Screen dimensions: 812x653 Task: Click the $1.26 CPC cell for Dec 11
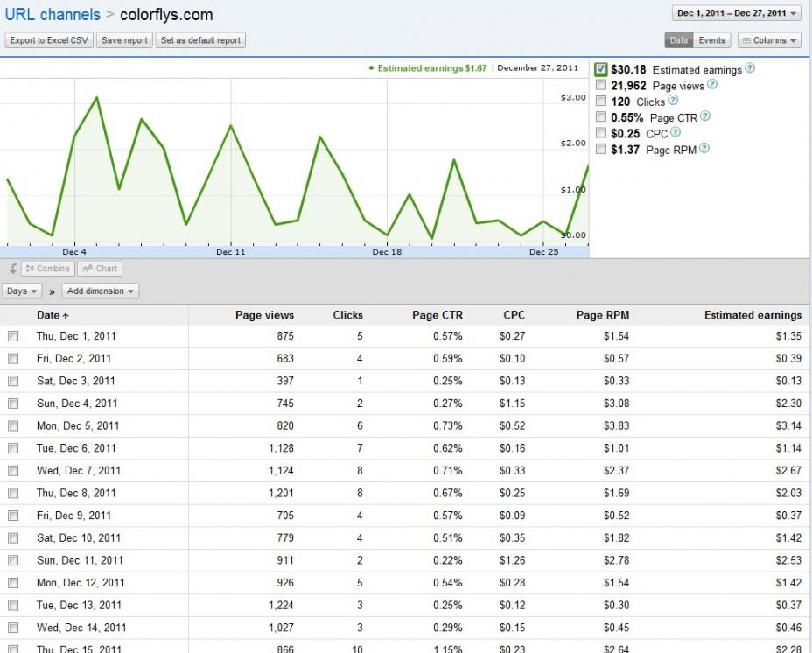click(512, 561)
